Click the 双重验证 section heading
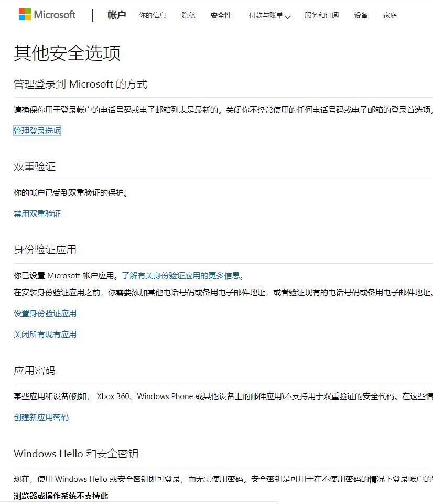The width and height of the screenshot is (433, 504). (x=35, y=167)
